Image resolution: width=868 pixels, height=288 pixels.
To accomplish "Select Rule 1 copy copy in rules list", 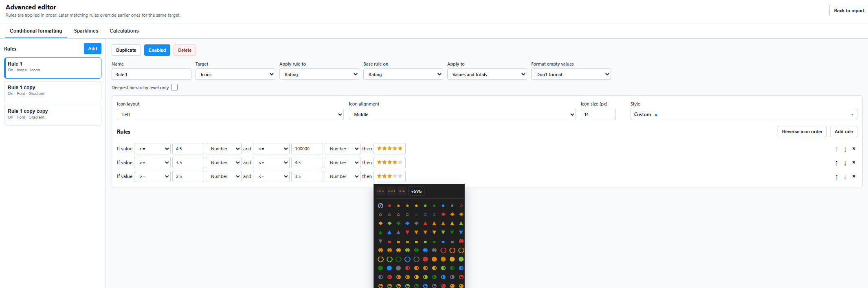I will tap(53, 115).
